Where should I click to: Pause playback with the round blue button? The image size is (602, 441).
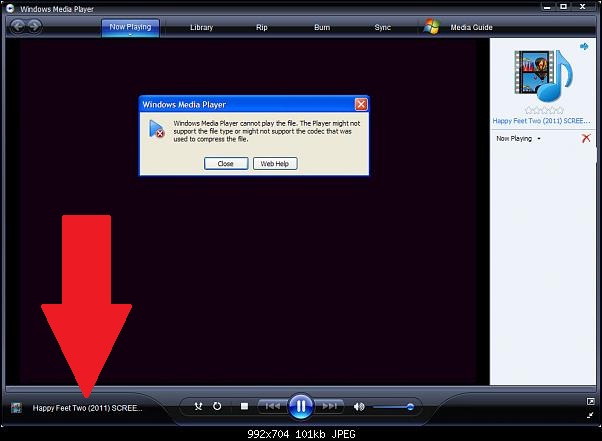pyautogui.click(x=301, y=406)
